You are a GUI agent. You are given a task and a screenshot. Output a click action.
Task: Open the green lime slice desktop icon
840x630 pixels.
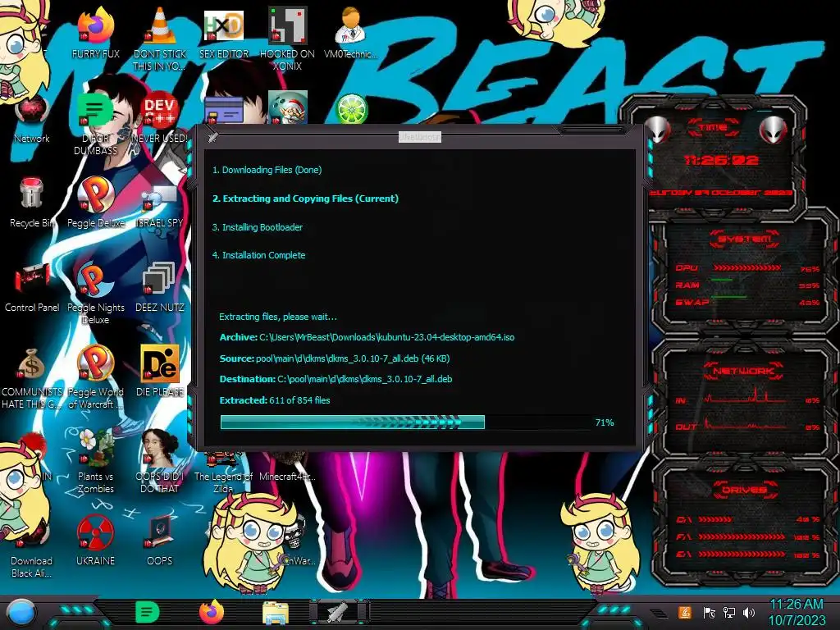(x=352, y=109)
